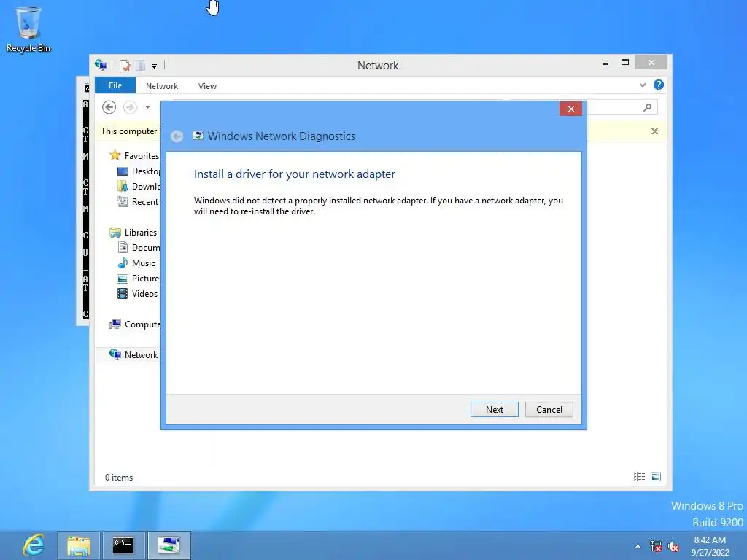The width and height of the screenshot is (747, 560).
Task: Launch Internet Explorer from taskbar
Action: coord(34,545)
